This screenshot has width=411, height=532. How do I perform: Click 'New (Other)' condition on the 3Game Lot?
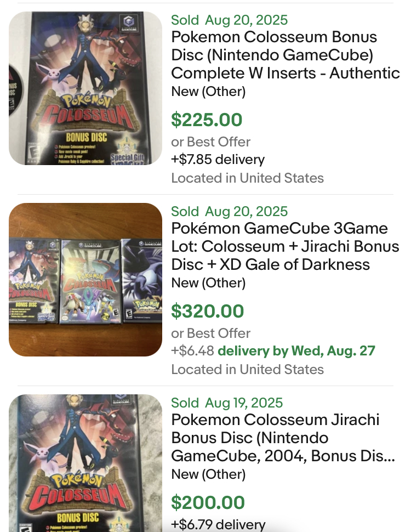pos(209,282)
